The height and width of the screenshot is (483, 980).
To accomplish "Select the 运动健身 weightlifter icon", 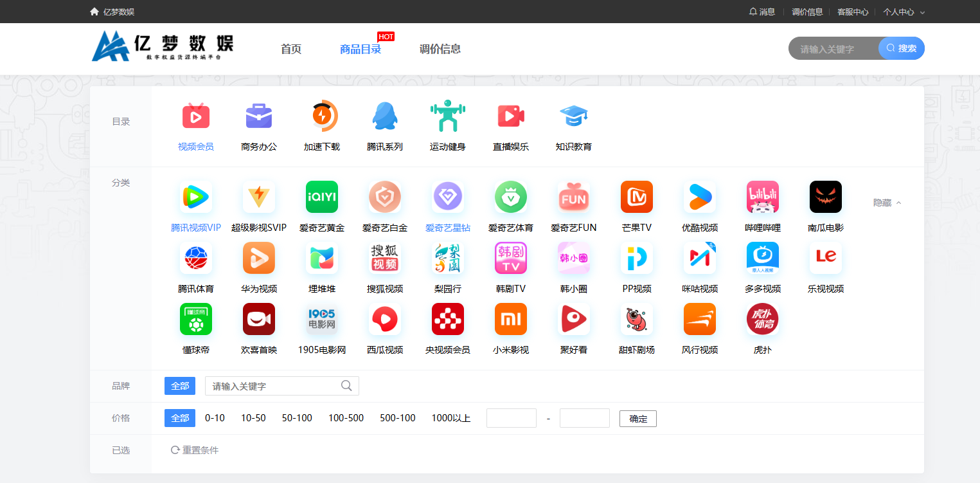I will click(448, 116).
